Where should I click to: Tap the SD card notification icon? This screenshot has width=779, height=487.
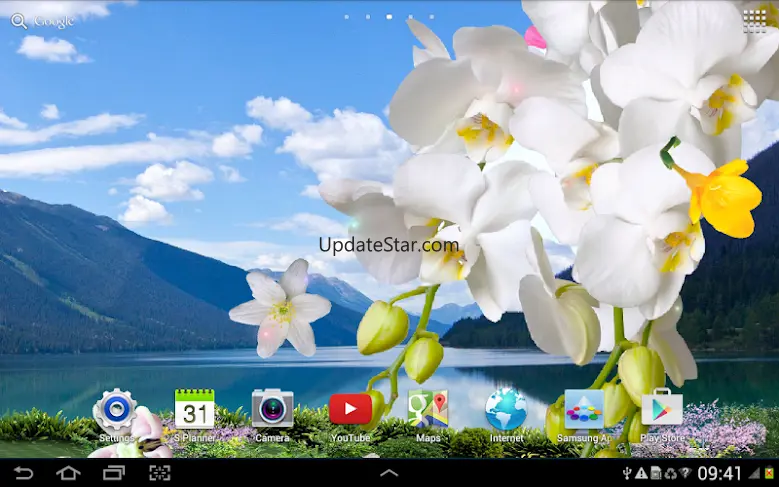[655, 473]
